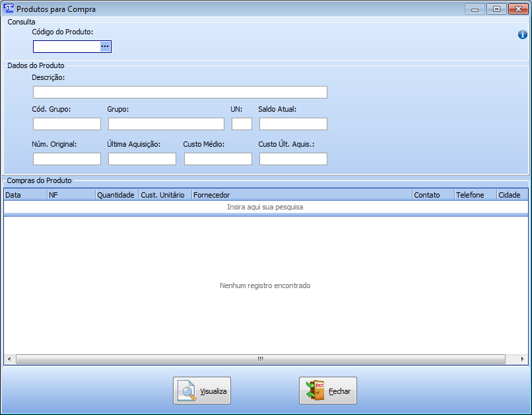Viewport: 532px width, 415px height.
Task: Click the Quantidade column header
Action: click(x=116, y=195)
